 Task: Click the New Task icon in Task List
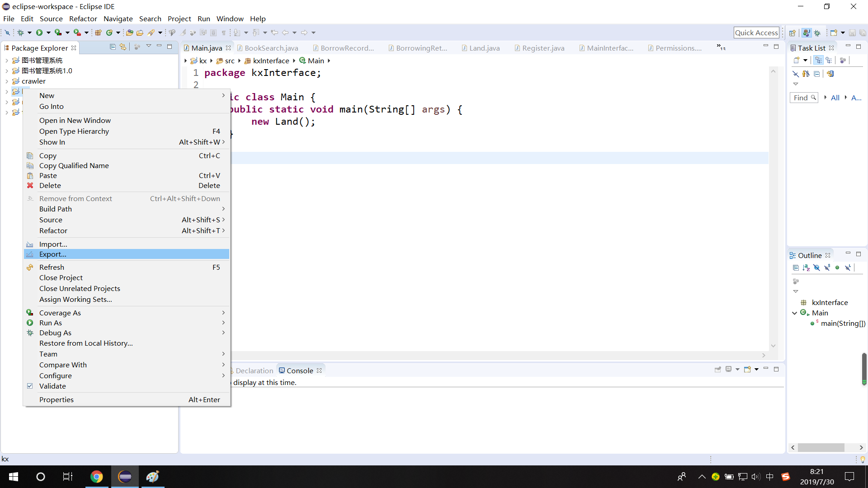coord(797,60)
